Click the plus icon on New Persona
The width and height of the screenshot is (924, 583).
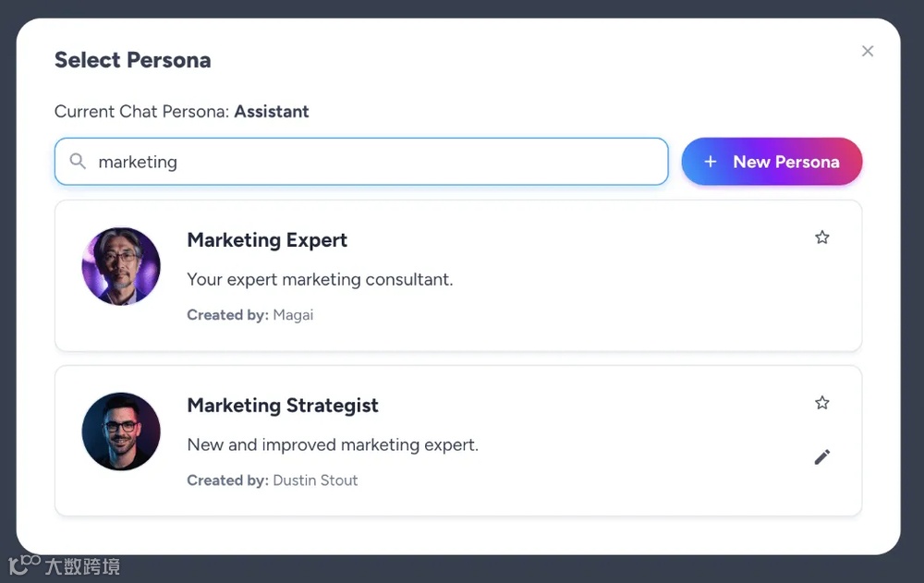[x=711, y=162]
